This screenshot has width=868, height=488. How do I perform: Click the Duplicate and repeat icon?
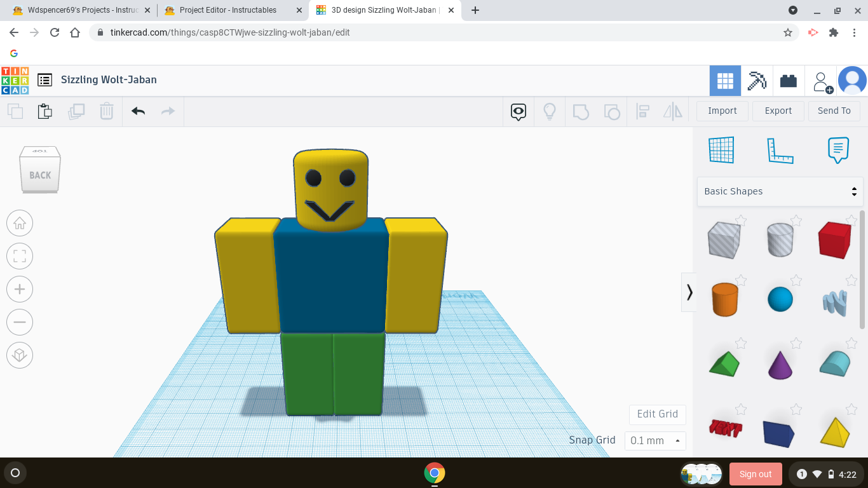(76, 111)
